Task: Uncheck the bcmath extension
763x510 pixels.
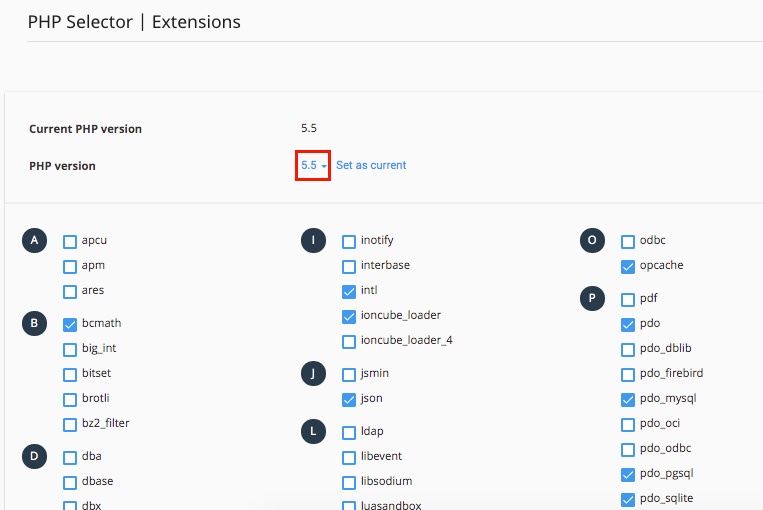Action: click(70, 325)
